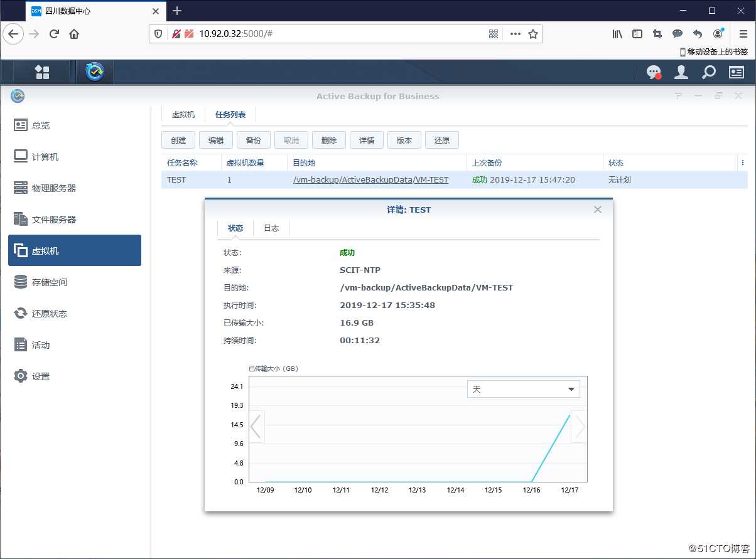Open the 天 time range dropdown

click(x=523, y=389)
